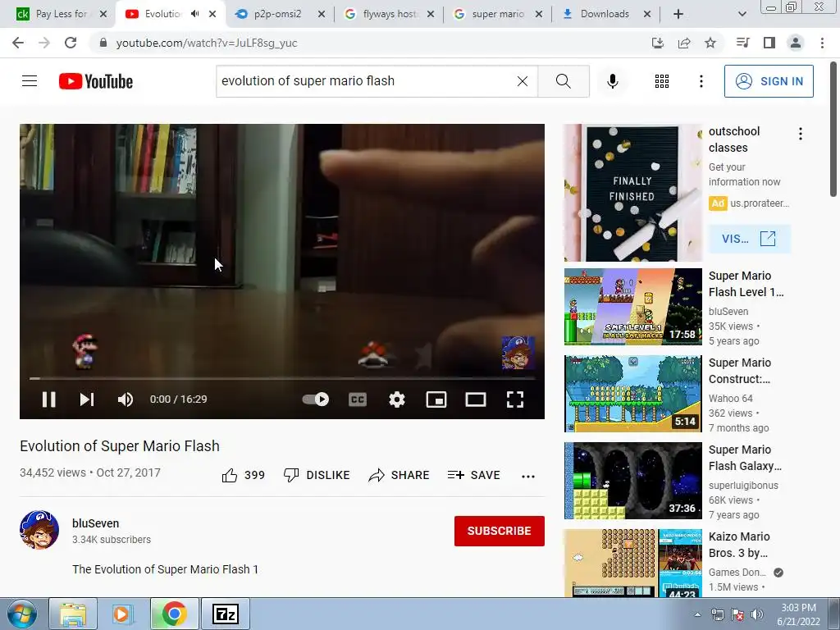Start voice search with the microphone
Viewport: 840px width, 630px height.
pos(612,81)
